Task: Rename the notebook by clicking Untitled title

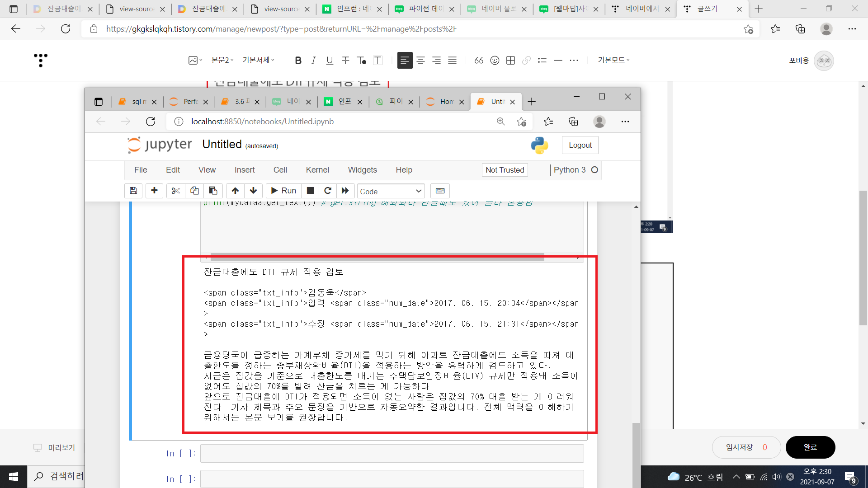Action: 222,144
